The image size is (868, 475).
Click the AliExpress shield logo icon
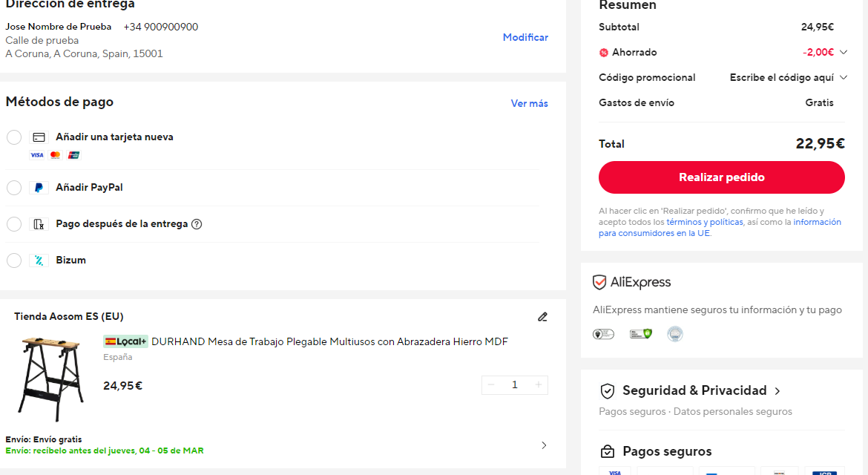pyautogui.click(x=599, y=282)
